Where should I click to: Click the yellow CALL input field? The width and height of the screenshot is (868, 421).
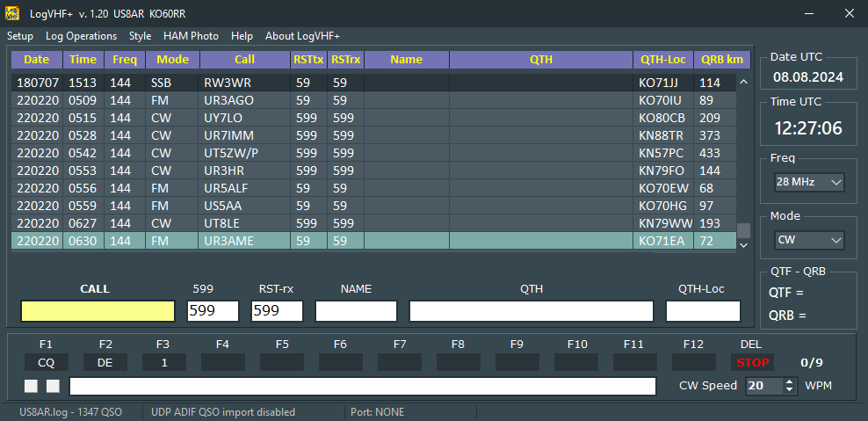[98, 311]
